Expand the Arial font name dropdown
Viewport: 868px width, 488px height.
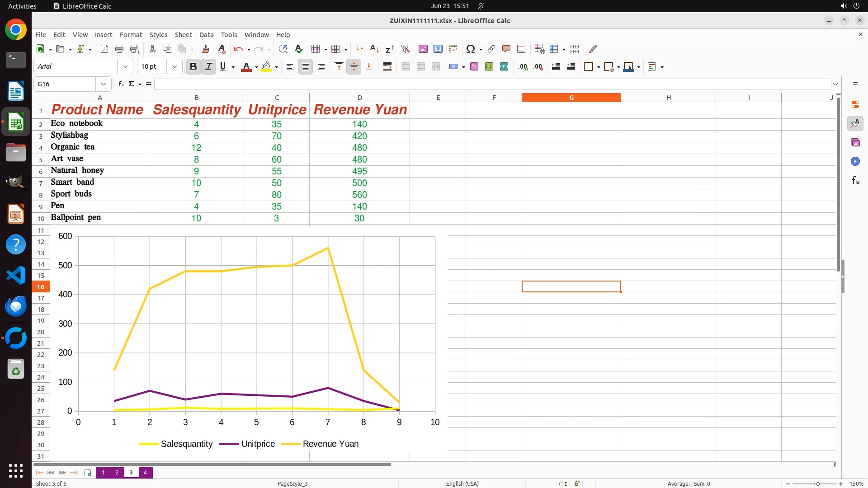click(x=125, y=67)
